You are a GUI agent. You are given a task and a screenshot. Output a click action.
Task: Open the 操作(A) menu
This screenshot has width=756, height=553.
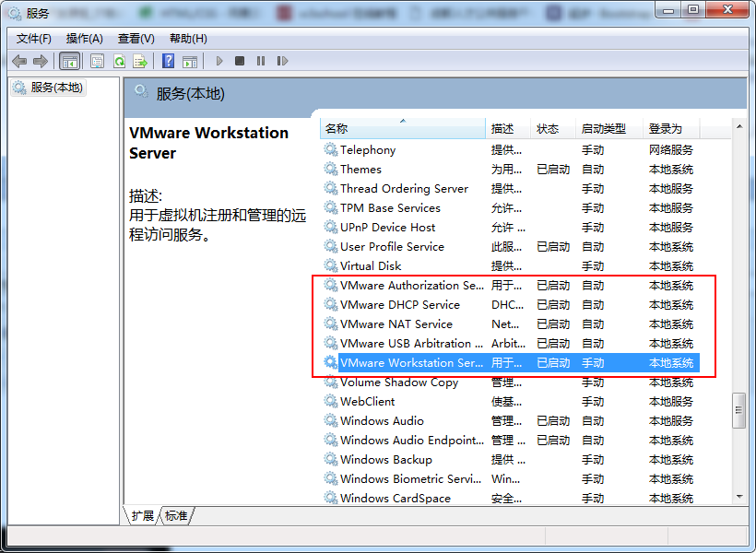click(85, 39)
